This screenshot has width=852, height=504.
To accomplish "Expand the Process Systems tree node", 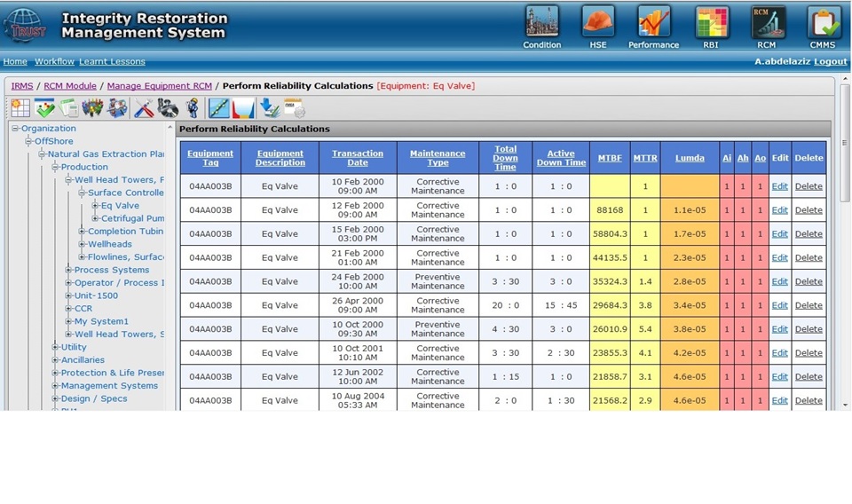I will click(x=69, y=270).
